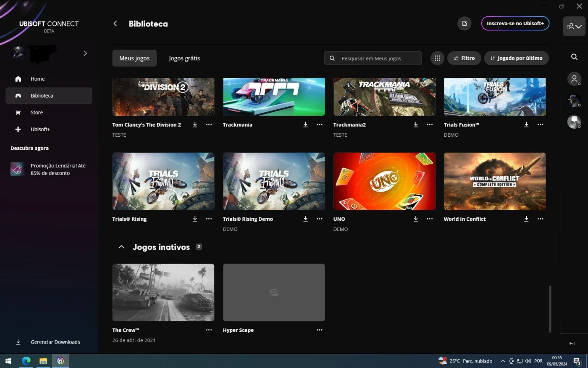
Task: Open friends search in right sidebar
Action: click(574, 57)
